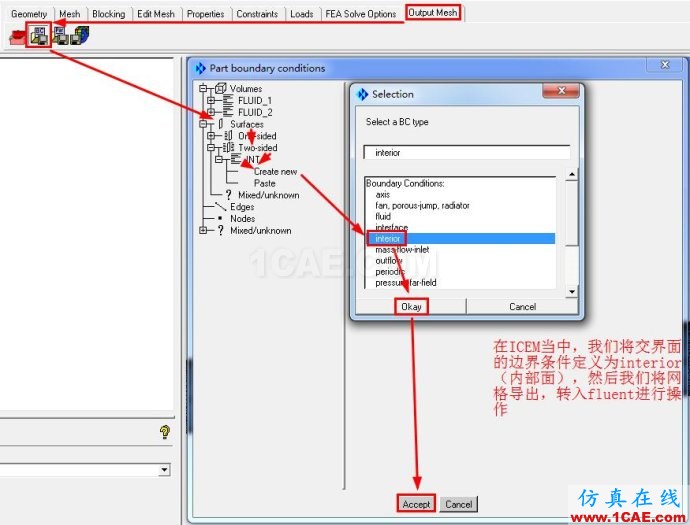Click the One-sided surfaces icon
The width and height of the screenshot is (690, 525).
tap(228, 136)
